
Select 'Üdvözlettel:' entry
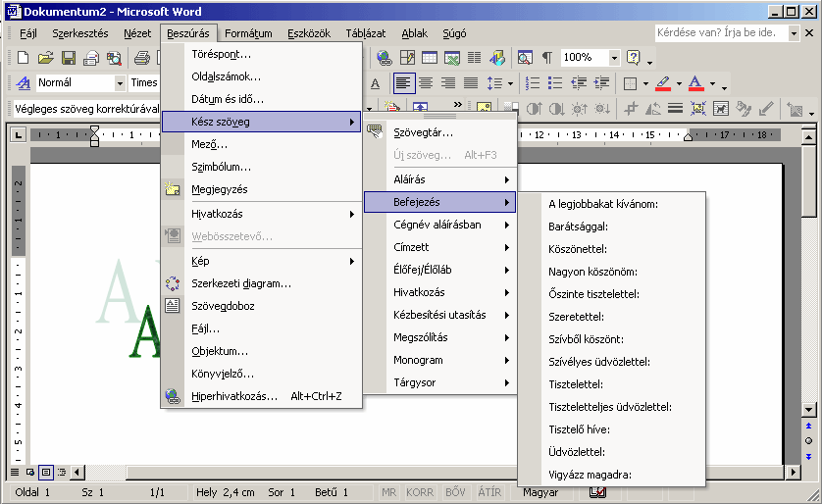coord(611,452)
